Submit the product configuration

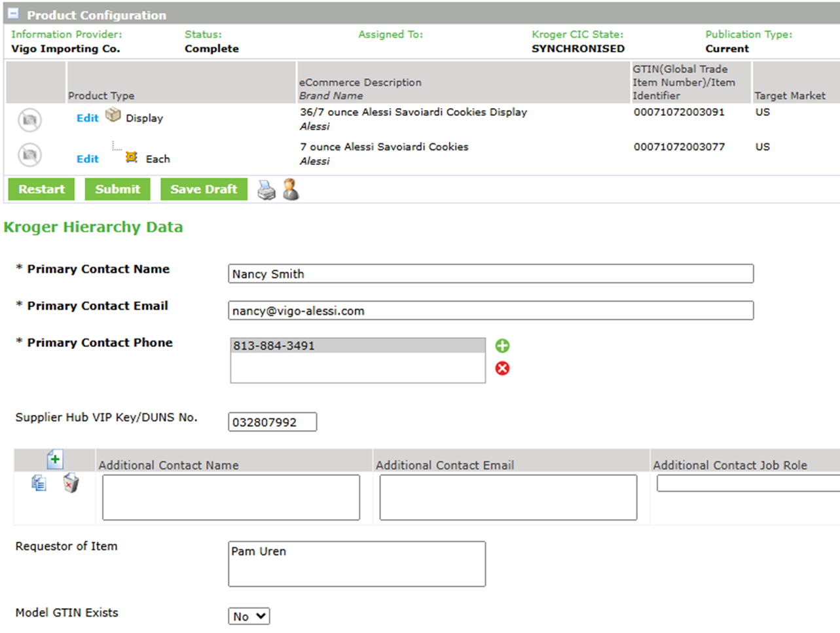click(x=117, y=189)
